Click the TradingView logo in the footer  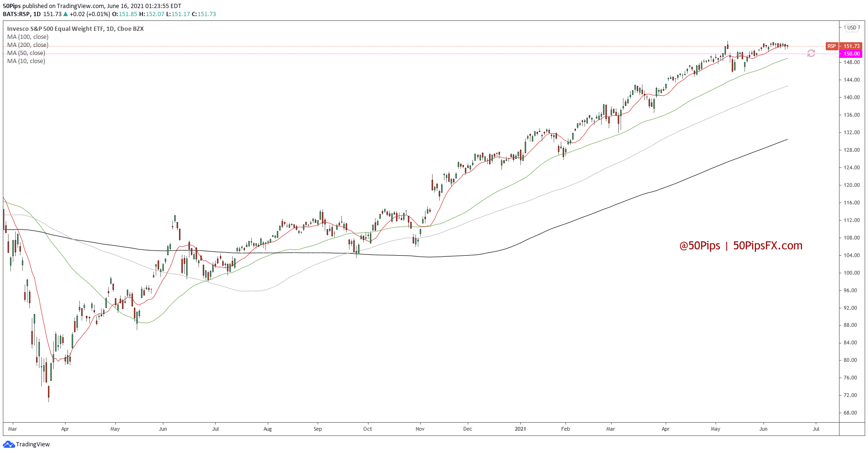click(26, 444)
